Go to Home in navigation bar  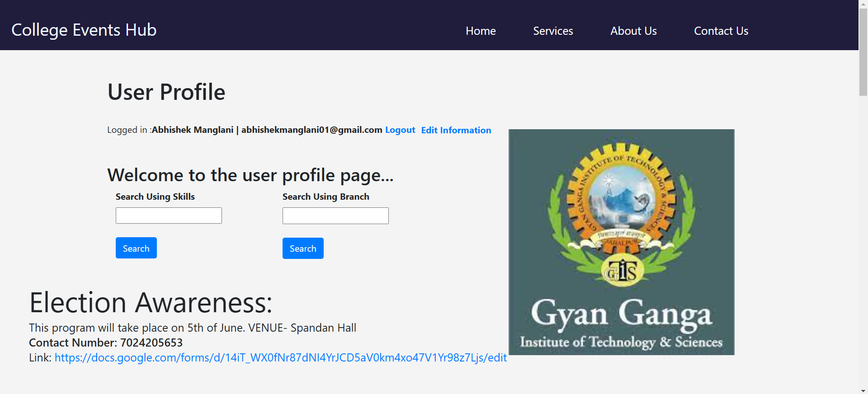(x=481, y=31)
